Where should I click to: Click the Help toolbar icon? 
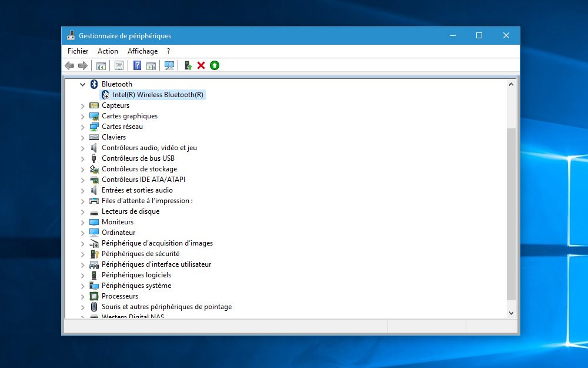136,65
